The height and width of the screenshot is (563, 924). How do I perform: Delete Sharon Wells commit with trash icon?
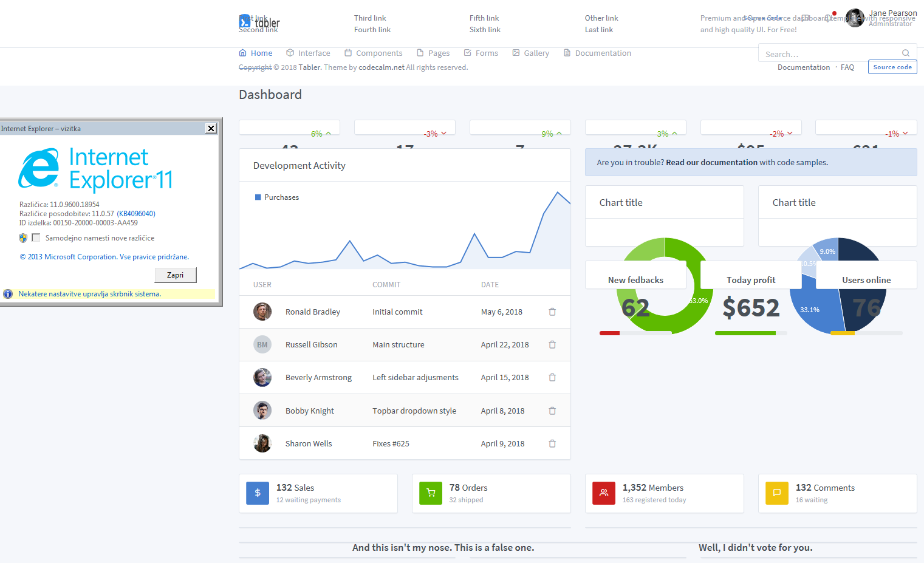click(552, 443)
